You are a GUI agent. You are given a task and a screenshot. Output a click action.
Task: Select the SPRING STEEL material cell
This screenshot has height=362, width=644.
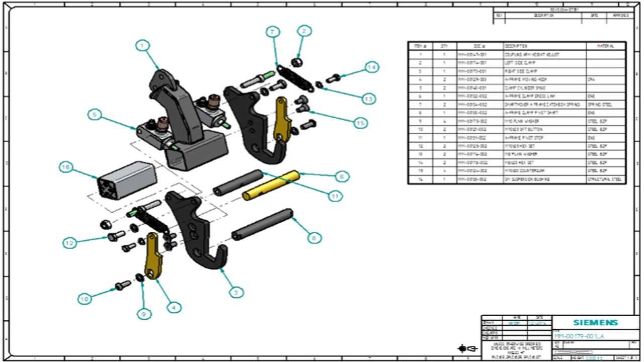tap(601, 104)
